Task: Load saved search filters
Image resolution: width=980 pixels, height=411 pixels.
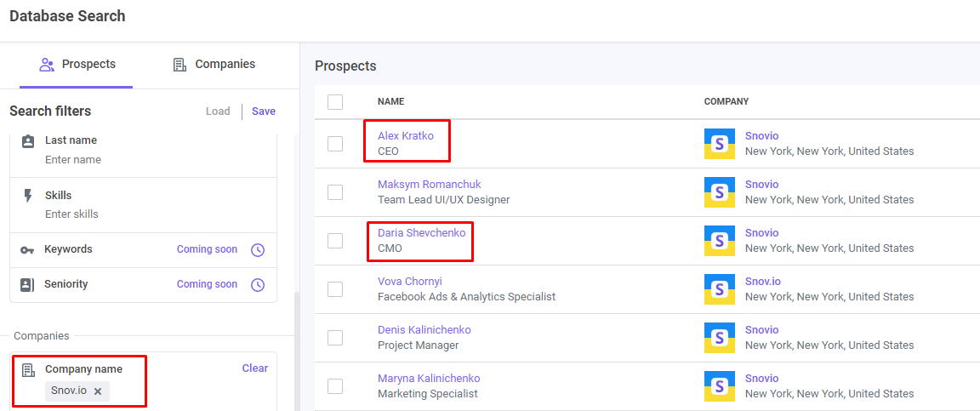Action: [x=218, y=111]
